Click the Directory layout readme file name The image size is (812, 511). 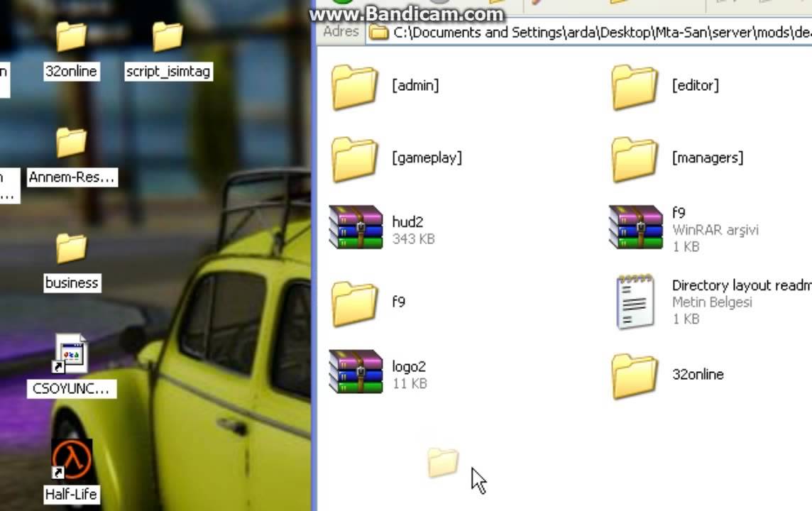(742, 285)
